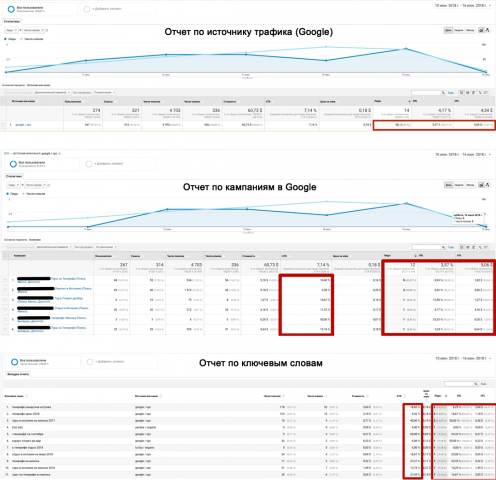Tick header select-all checkbox in campaigns table
Viewport: 496px width, 480px height.
(x=5, y=256)
